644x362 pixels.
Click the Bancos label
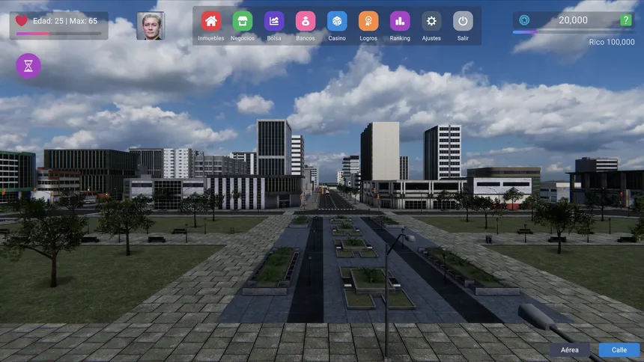[306, 38]
